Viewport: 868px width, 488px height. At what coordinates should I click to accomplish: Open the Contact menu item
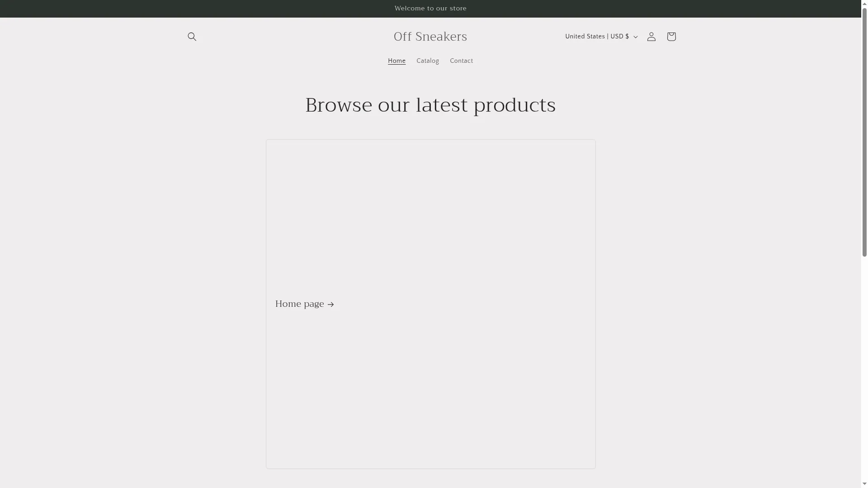coord(461,61)
